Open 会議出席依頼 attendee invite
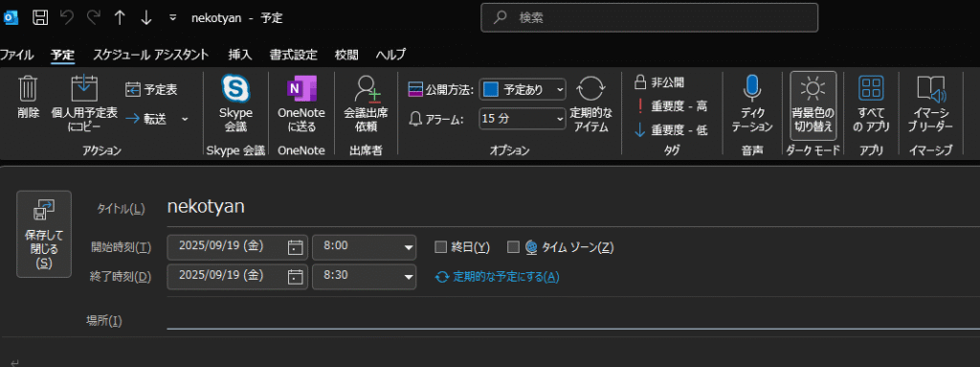This screenshot has height=367, width=980. click(x=367, y=103)
